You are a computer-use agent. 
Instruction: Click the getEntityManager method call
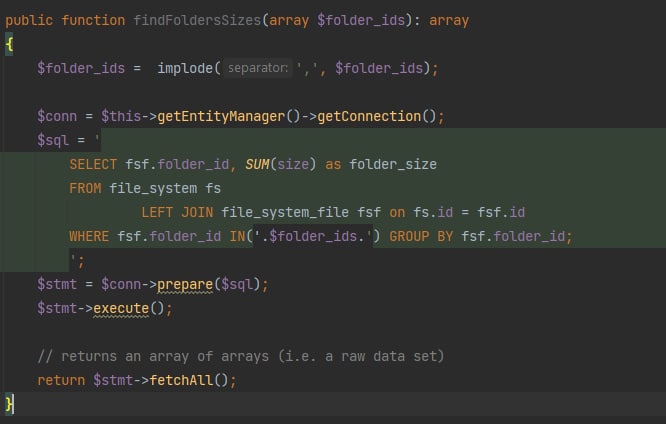point(221,116)
